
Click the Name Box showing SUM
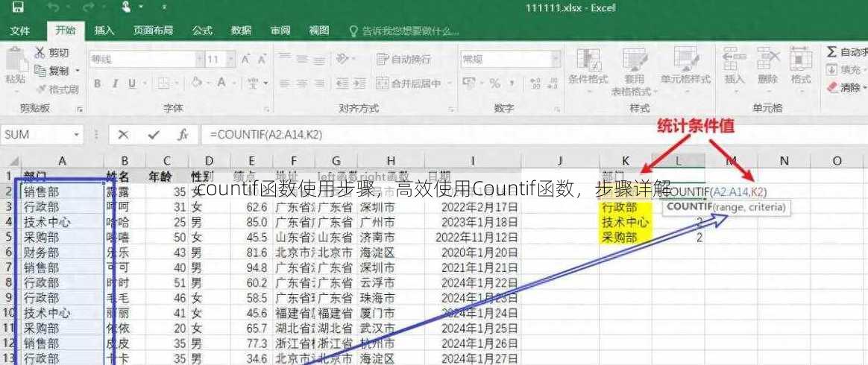tap(42, 134)
